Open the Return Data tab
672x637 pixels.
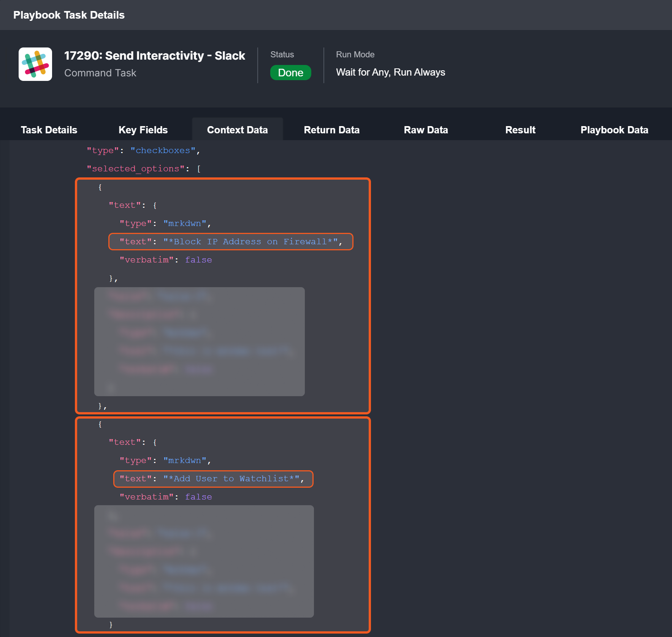[x=331, y=130]
